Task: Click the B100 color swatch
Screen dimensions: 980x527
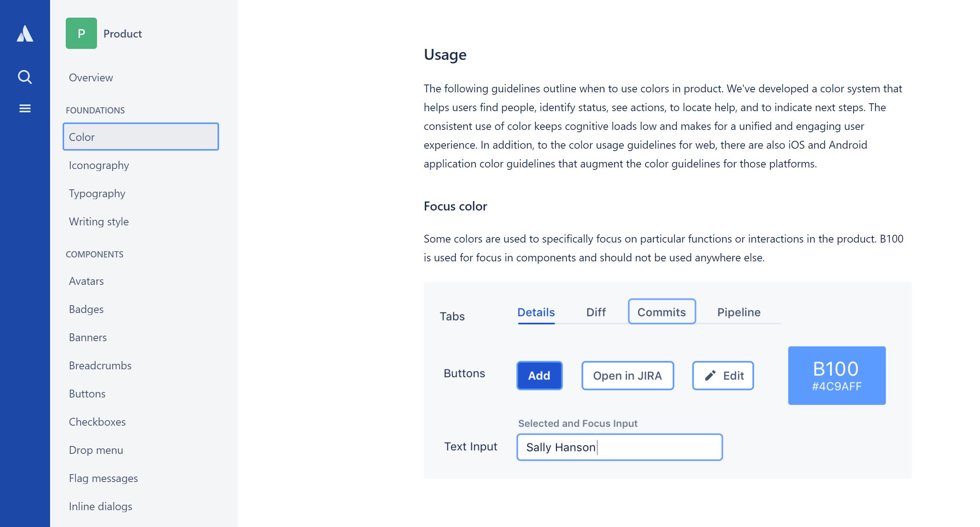Action: 837,376
